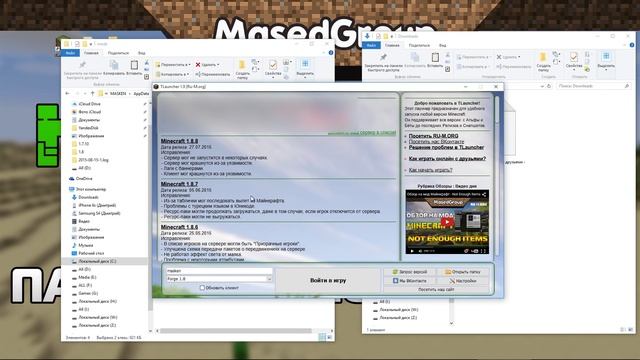The image size is (640, 360).
Task: Select OneDrive in left Explorer sidebar
Action: (x=84, y=179)
